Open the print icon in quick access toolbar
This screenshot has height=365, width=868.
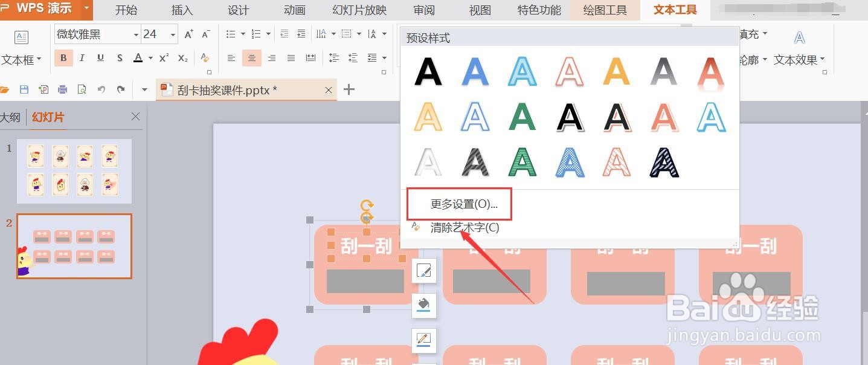pyautogui.click(x=63, y=89)
